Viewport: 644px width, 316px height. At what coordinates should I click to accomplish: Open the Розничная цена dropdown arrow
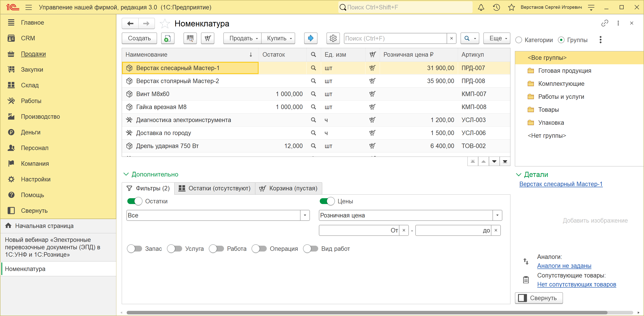[x=497, y=215]
